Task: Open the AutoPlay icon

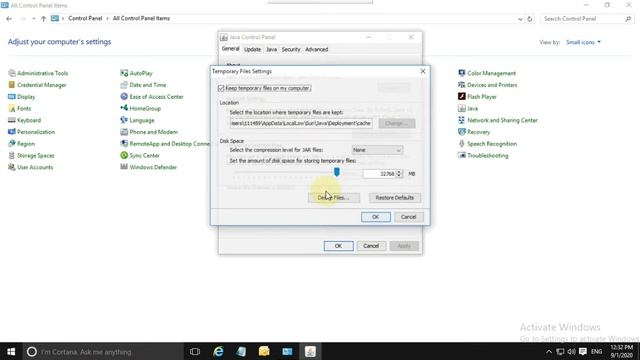Action: [x=136, y=73]
